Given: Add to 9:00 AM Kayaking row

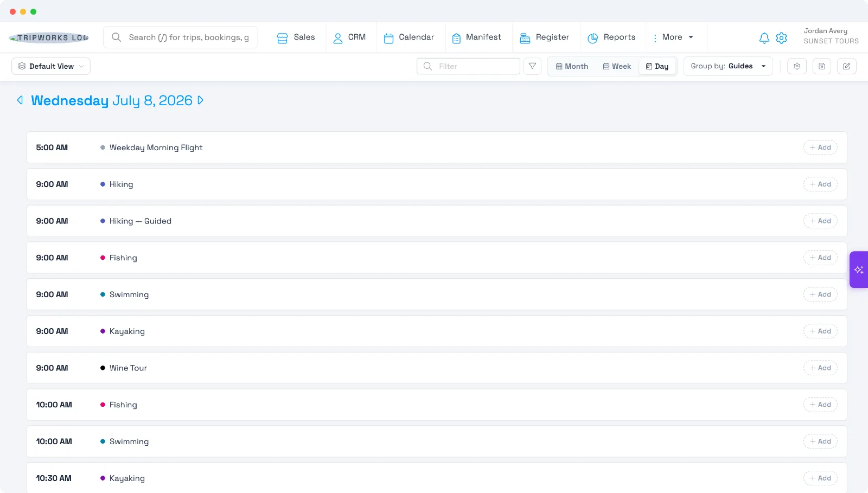Looking at the screenshot, I should (820, 331).
